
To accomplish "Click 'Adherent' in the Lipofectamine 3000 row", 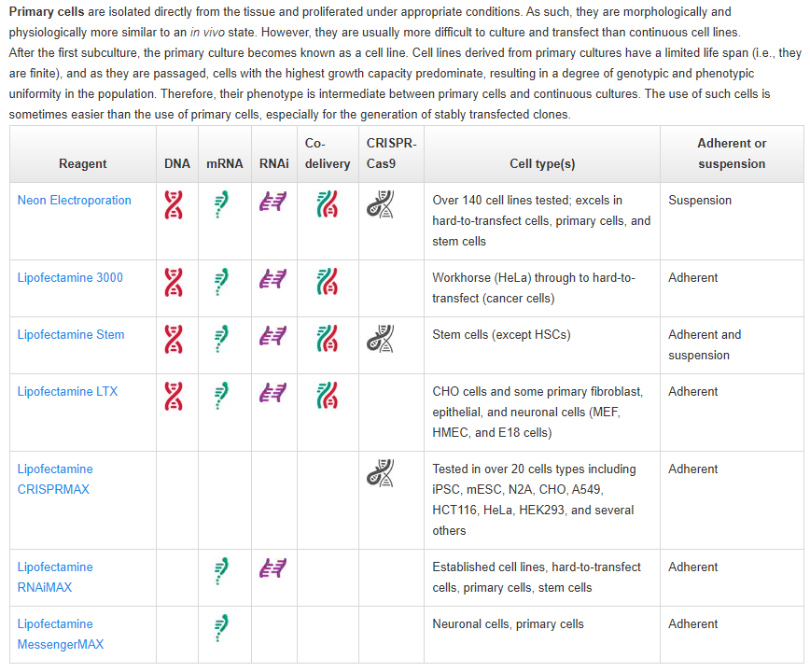I will [693, 278].
